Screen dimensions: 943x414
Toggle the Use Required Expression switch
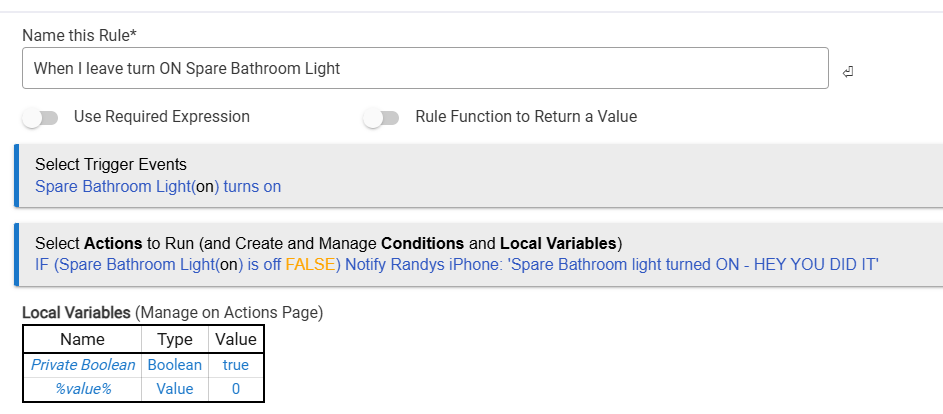pyautogui.click(x=42, y=118)
